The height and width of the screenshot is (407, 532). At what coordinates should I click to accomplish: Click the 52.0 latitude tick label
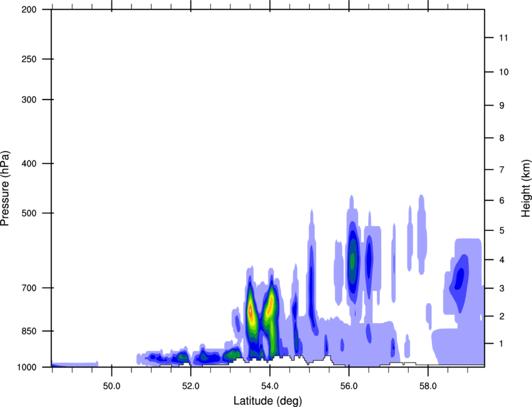[191, 386]
